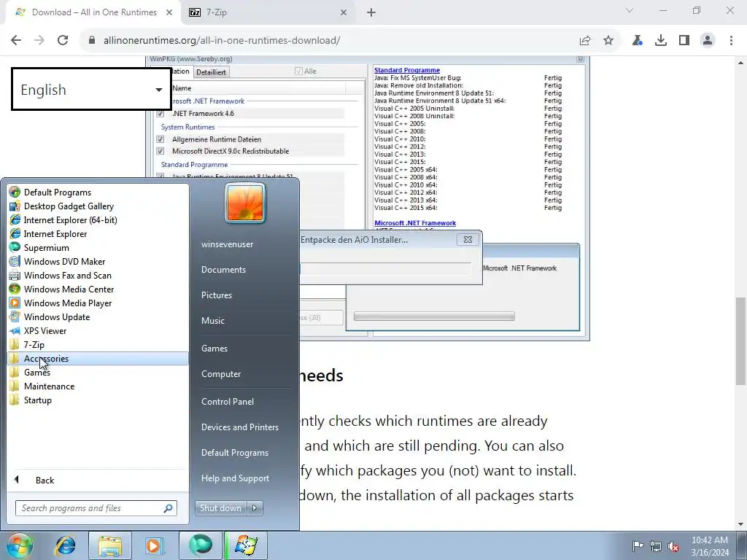Open Internet Explorer from the taskbar
The width and height of the screenshot is (747, 560).
tap(65, 545)
